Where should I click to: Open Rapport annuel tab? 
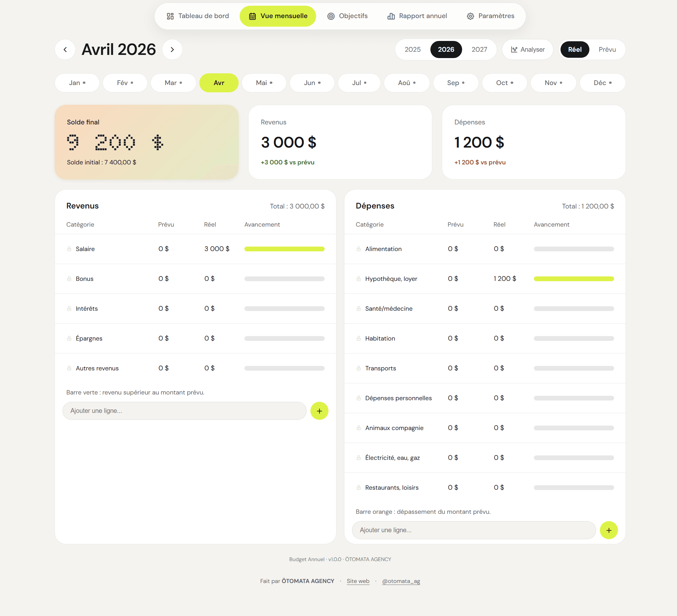(417, 16)
